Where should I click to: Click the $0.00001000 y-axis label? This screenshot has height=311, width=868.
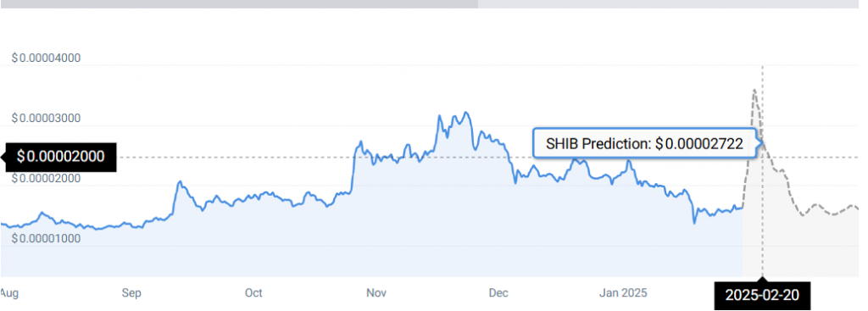pyautogui.click(x=46, y=238)
